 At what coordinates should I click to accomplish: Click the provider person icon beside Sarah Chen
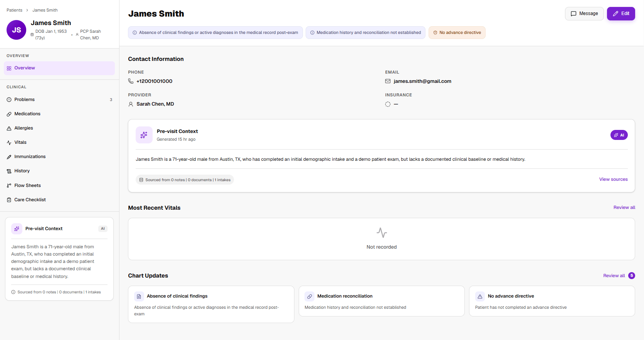[131, 104]
